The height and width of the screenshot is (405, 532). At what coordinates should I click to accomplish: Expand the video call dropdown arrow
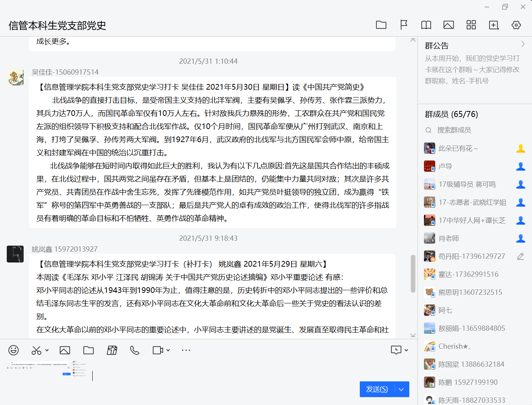click(168, 350)
